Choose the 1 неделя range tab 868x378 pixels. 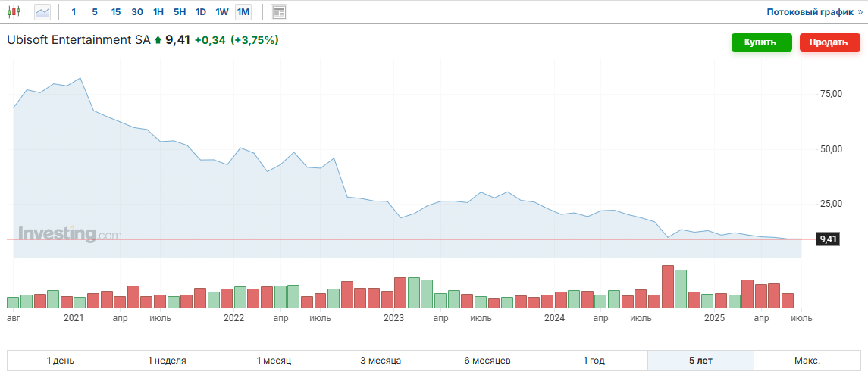pyautogui.click(x=168, y=361)
